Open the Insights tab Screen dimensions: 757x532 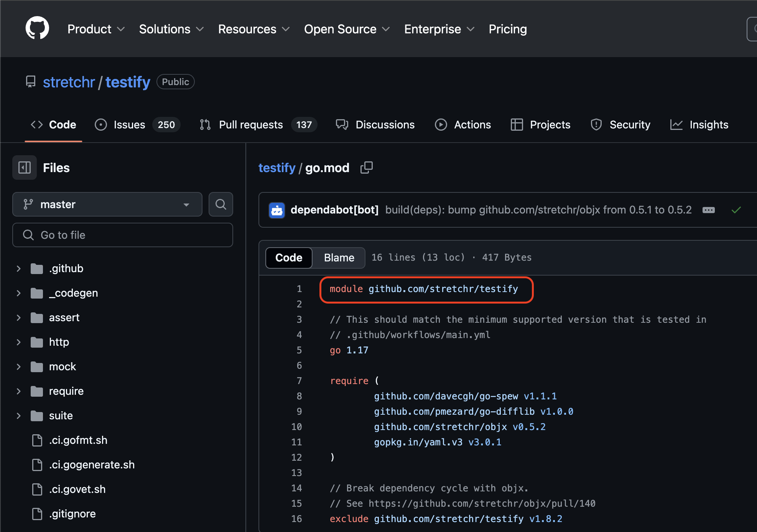(x=699, y=125)
